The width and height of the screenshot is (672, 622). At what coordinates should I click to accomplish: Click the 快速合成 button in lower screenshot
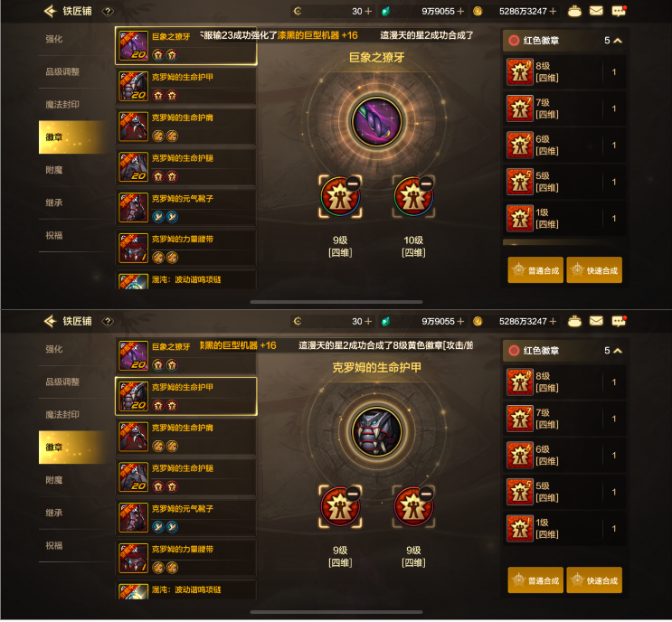pos(594,580)
